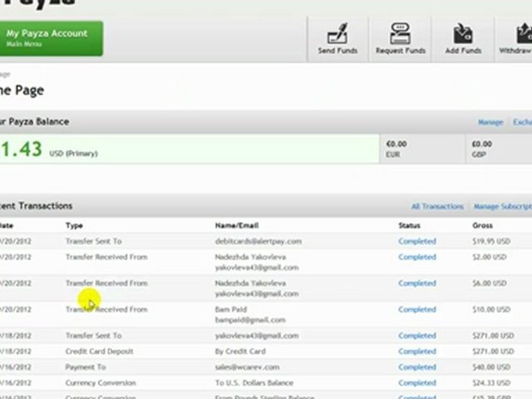
Task: Select the bampaid@gmail.com email text
Action: click(250, 320)
